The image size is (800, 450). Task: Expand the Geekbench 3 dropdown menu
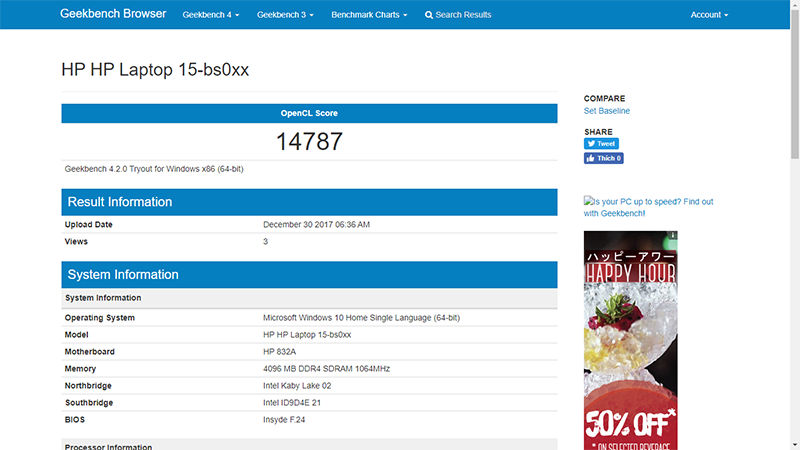(285, 15)
